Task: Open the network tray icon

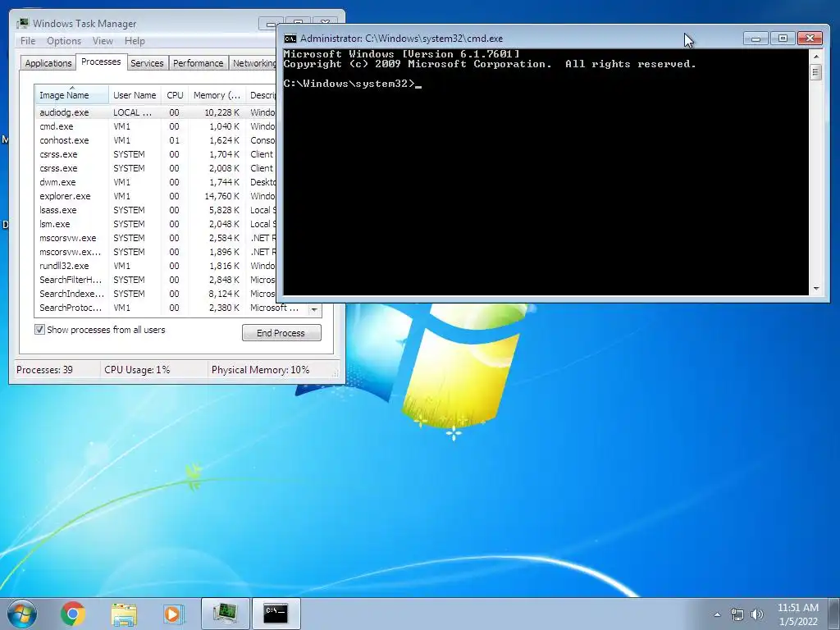Action: [x=737, y=614]
